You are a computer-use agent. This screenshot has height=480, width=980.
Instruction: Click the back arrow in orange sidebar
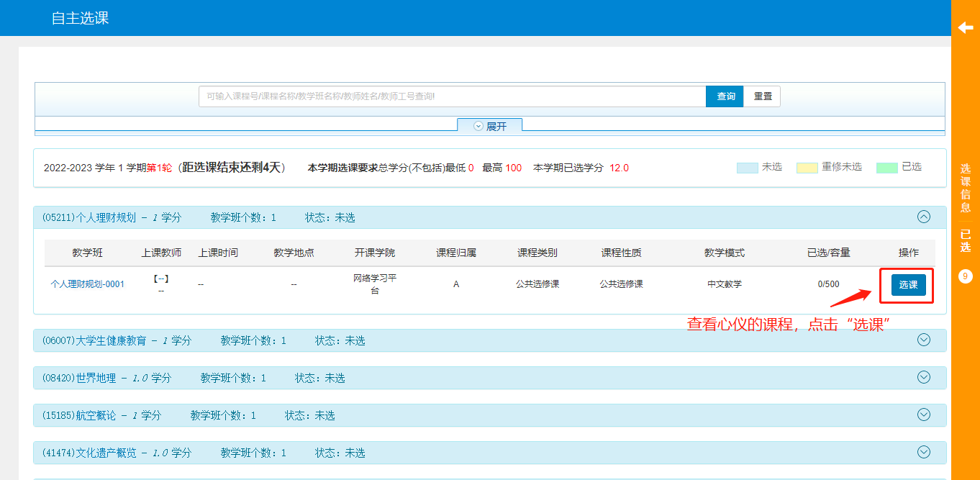965,27
